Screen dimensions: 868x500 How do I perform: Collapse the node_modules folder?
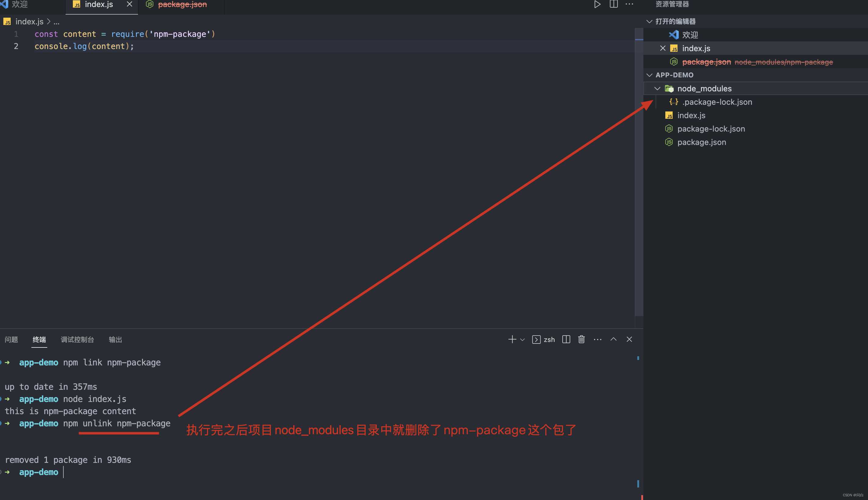[x=657, y=89]
